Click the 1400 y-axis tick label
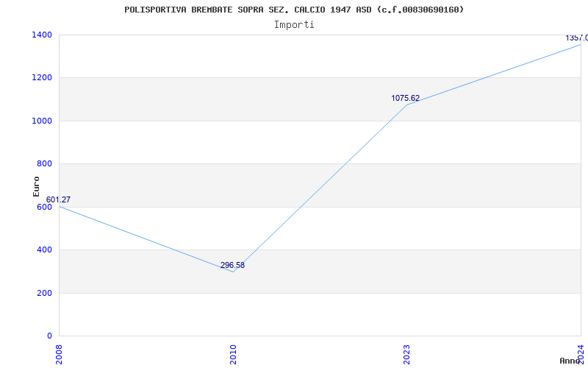The image size is (588, 368). 42,35
